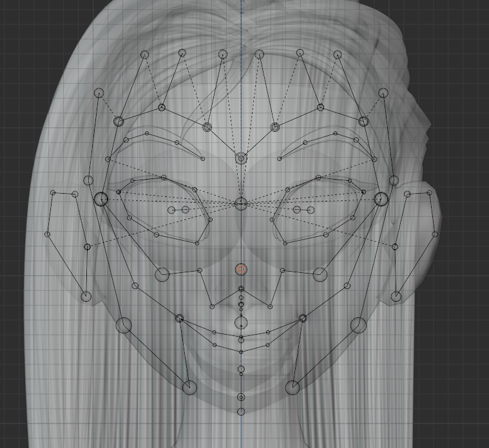Select the left cheek large circle control
Image resolution: width=489 pixels, height=448 pixels.
(x=162, y=274)
